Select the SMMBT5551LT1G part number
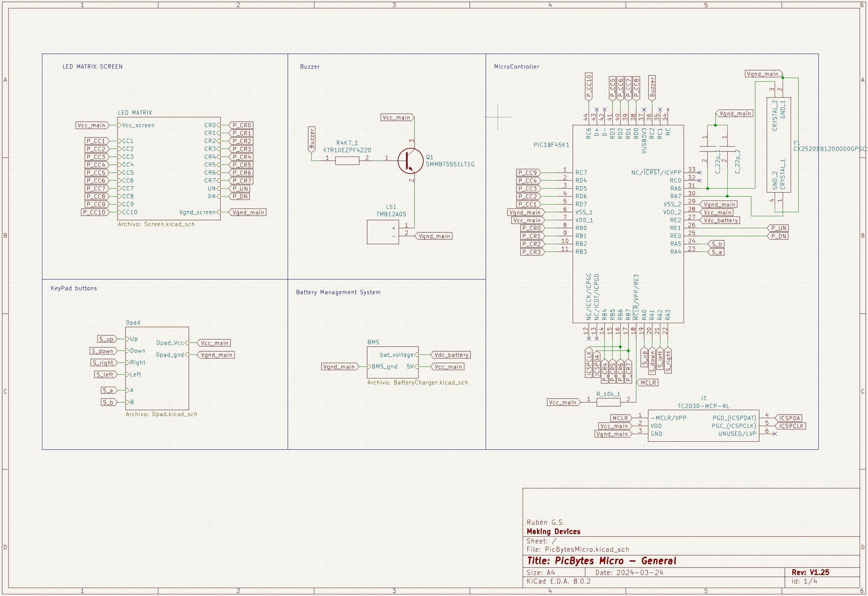 pyautogui.click(x=450, y=164)
